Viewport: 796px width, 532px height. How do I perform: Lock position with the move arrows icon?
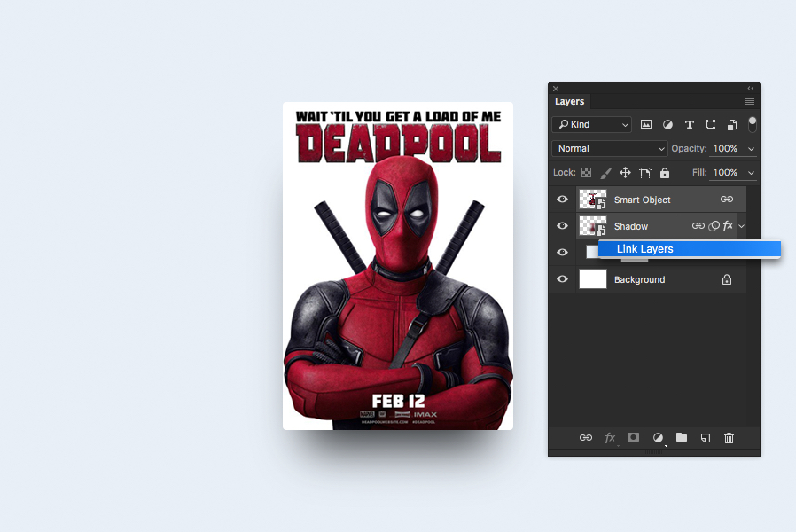625,173
